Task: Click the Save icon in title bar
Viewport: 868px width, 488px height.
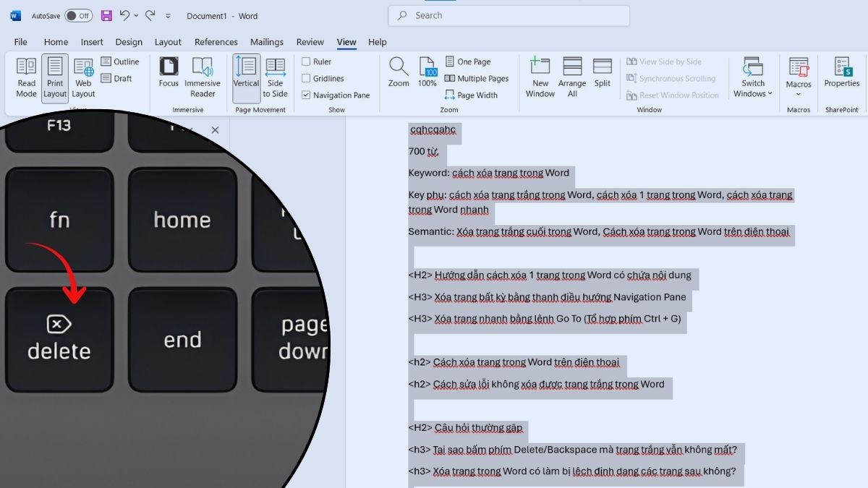Action: point(106,15)
